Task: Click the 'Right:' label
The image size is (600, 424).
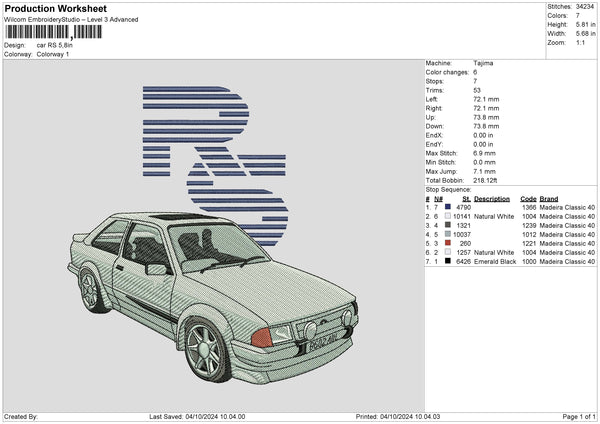Action: (434, 108)
